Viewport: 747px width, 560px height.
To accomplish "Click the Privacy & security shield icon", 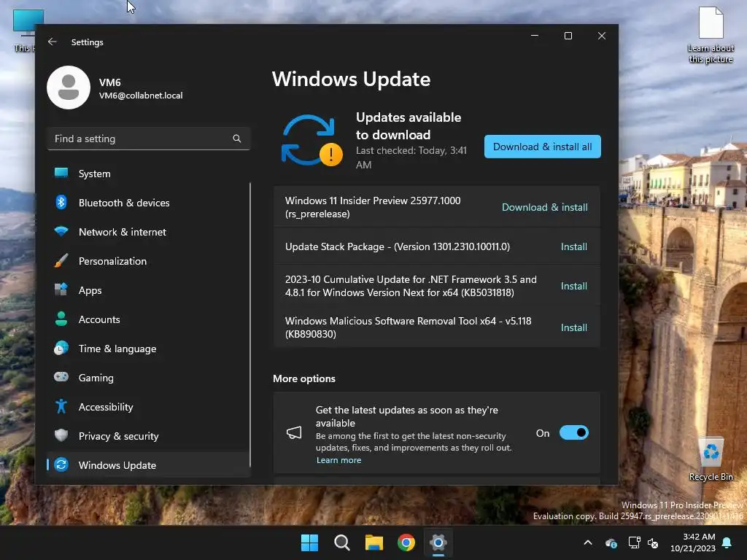I will click(x=61, y=435).
